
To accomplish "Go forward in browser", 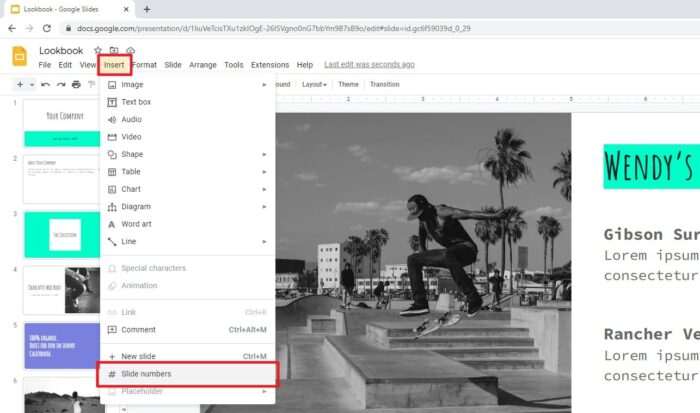I will click(x=29, y=28).
